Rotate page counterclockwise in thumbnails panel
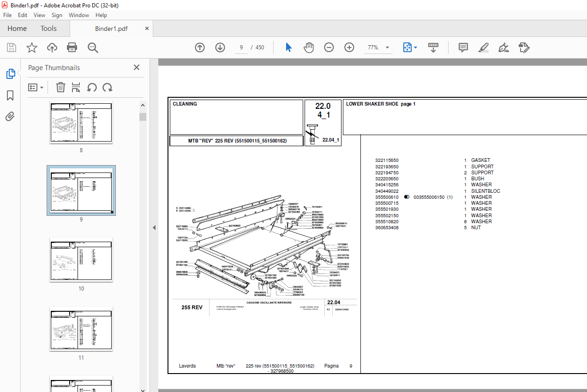The height and width of the screenshot is (392, 587). [92, 87]
